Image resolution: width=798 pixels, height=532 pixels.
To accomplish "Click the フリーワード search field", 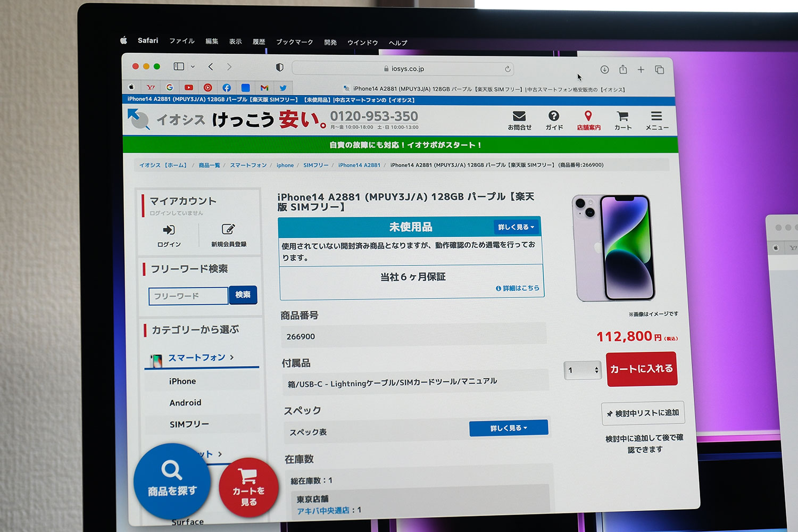I will [189, 296].
